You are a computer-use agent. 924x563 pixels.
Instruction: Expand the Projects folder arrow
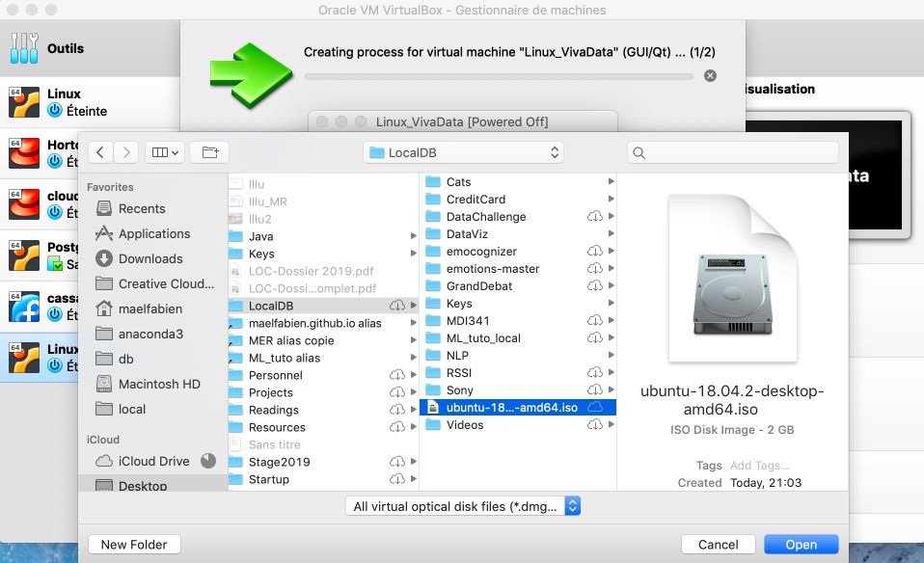(413, 392)
